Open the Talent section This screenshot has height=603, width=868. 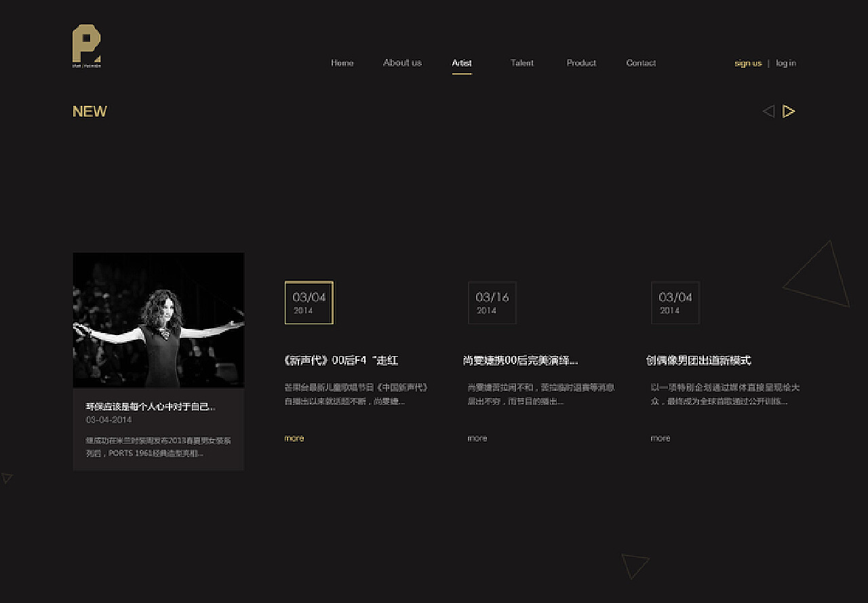pyautogui.click(x=521, y=63)
